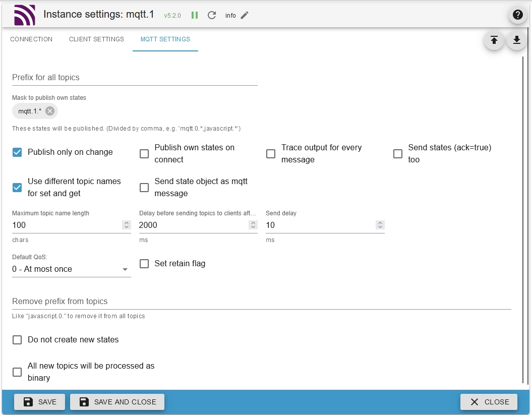Focus the Remove prefix from topics field
This screenshot has width=532, height=415.
262,302
